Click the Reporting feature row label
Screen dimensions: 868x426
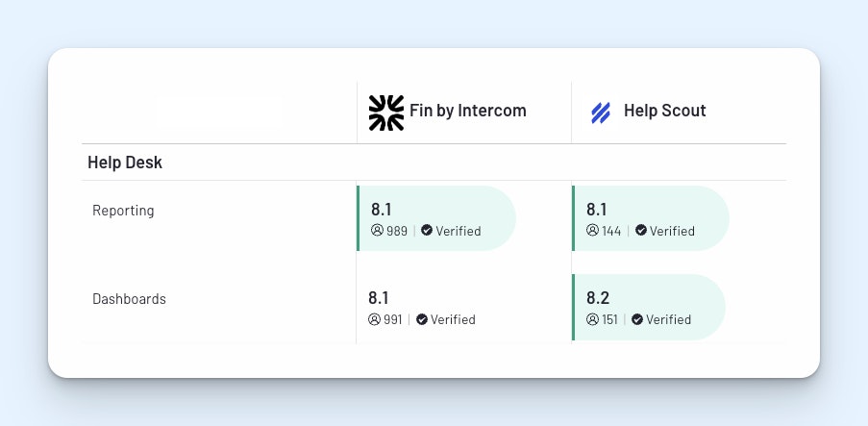123,211
